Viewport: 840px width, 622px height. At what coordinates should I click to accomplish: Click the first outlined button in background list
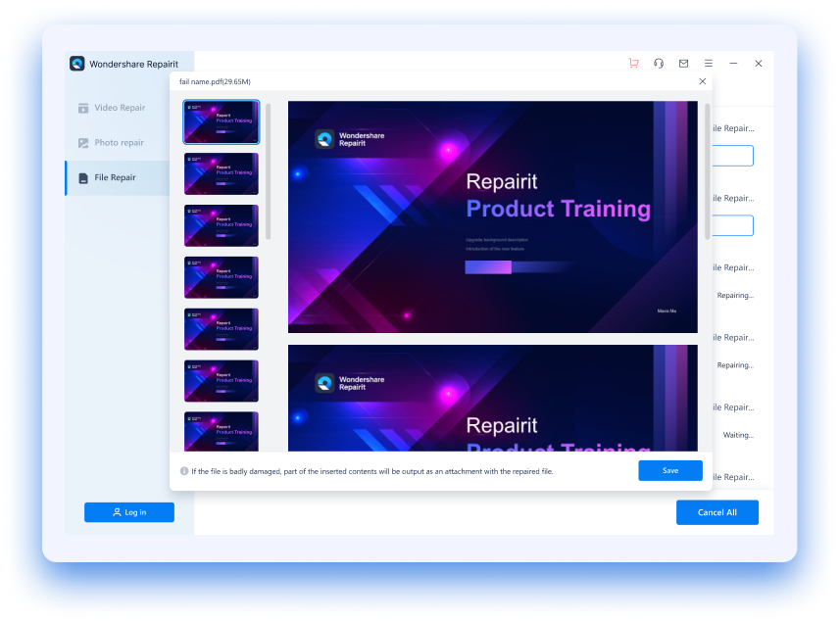[732, 156]
